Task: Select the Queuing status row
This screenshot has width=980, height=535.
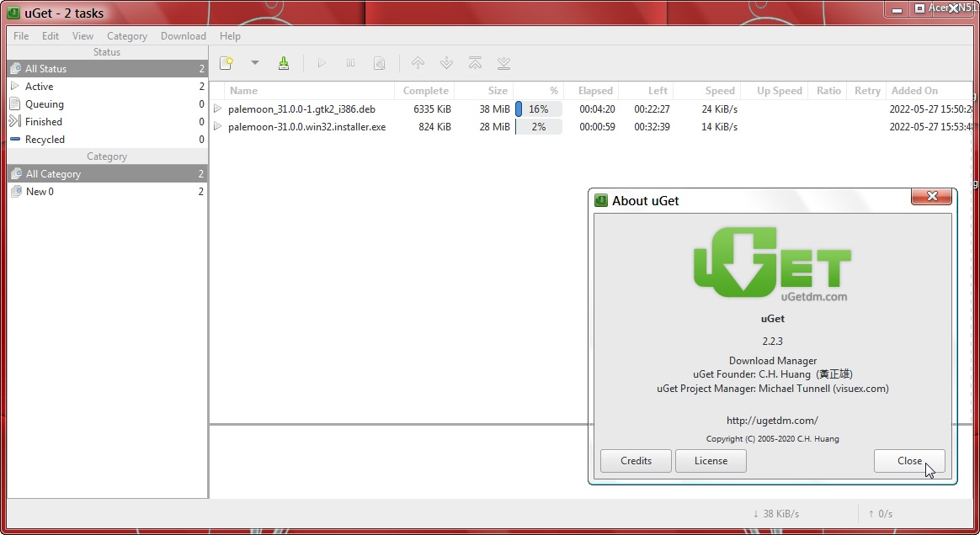Action: point(107,103)
